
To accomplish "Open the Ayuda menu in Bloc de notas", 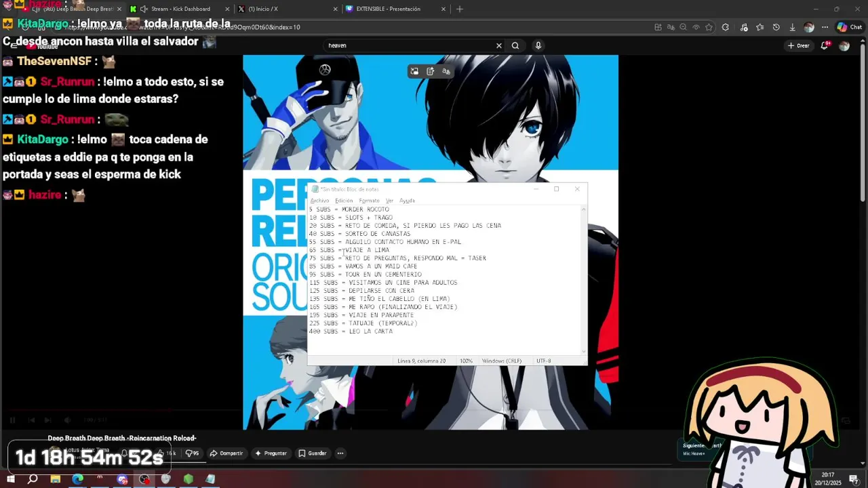I will point(407,201).
